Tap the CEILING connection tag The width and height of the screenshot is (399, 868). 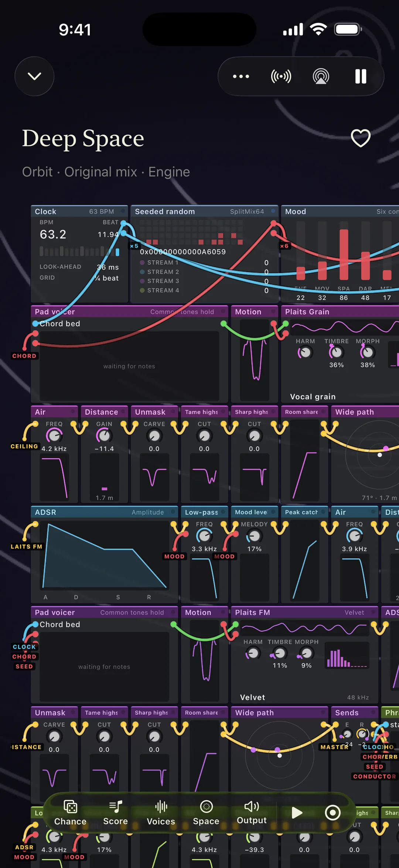[24, 446]
